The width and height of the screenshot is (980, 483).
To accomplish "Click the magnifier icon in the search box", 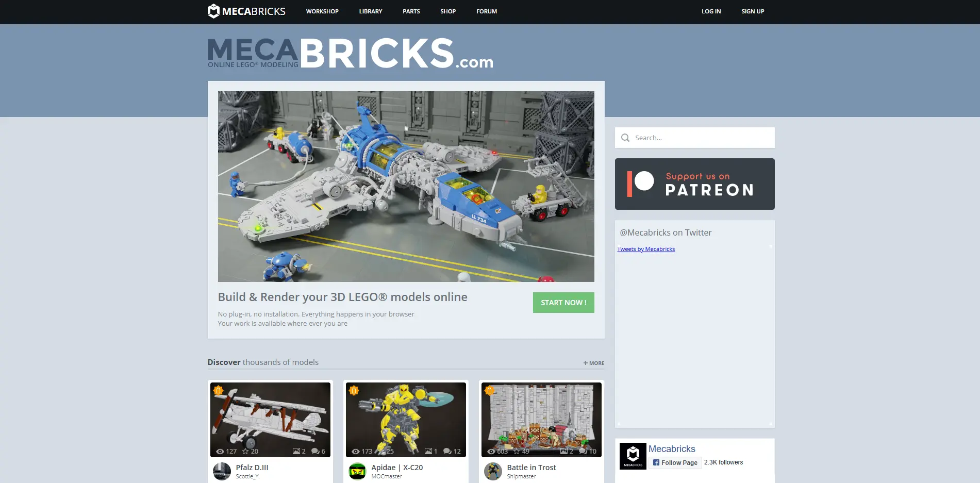I will pos(625,137).
